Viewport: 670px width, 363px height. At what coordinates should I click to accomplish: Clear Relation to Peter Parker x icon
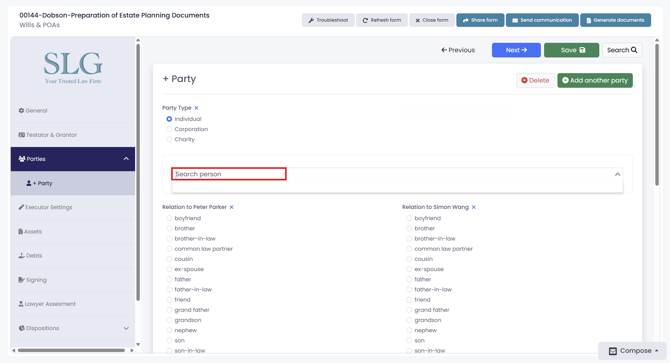[232, 207]
